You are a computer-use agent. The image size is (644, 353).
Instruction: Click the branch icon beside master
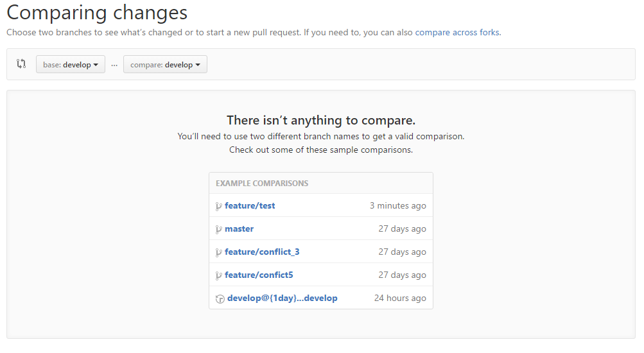(x=219, y=229)
